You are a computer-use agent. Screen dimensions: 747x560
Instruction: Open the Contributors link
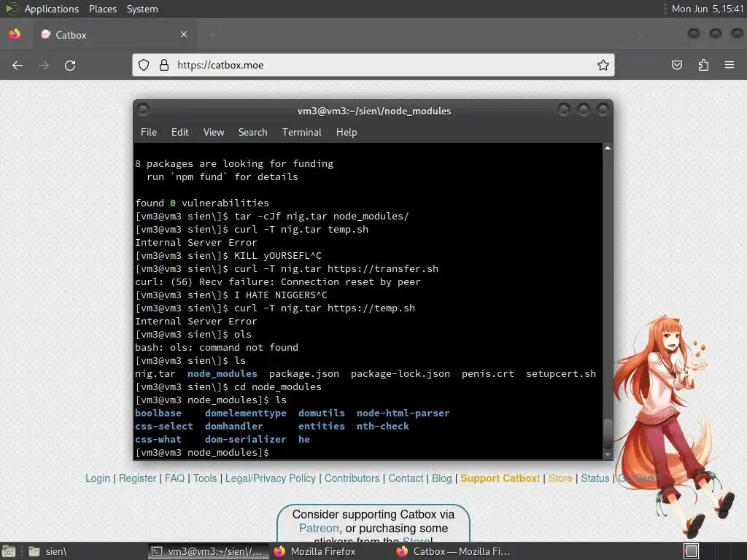coord(352,478)
